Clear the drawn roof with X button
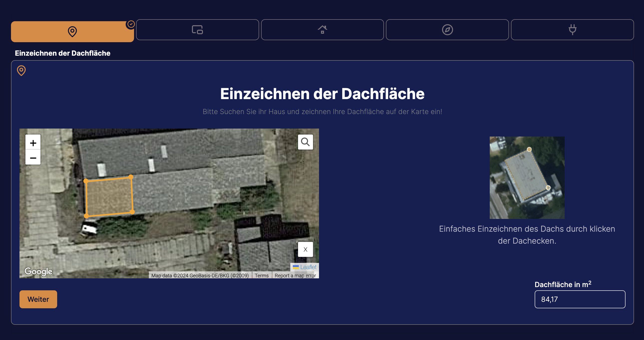Image resolution: width=644 pixels, height=340 pixels. [305, 249]
